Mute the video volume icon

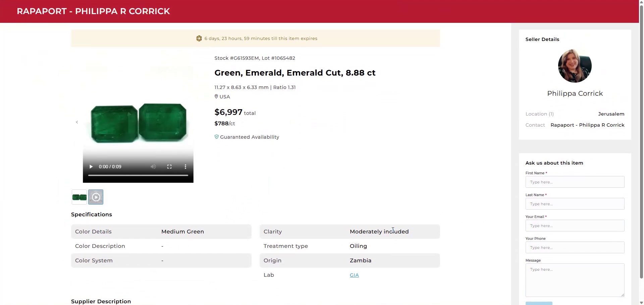(153, 167)
